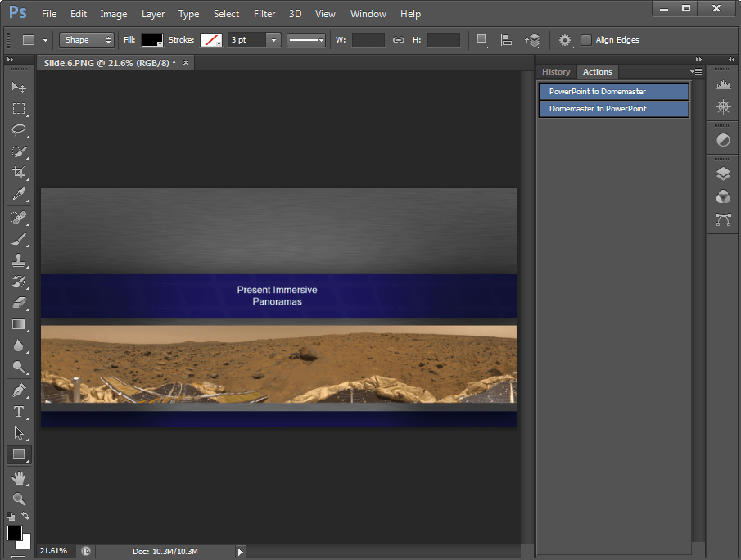The height and width of the screenshot is (560, 741).
Task: Open the Filter menu
Action: coord(264,14)
